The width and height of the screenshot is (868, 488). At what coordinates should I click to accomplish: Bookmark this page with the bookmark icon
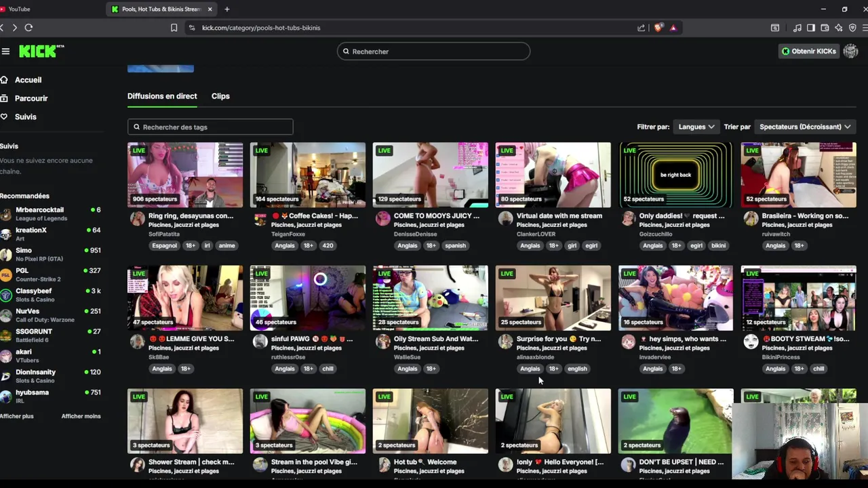click(174, 28)
